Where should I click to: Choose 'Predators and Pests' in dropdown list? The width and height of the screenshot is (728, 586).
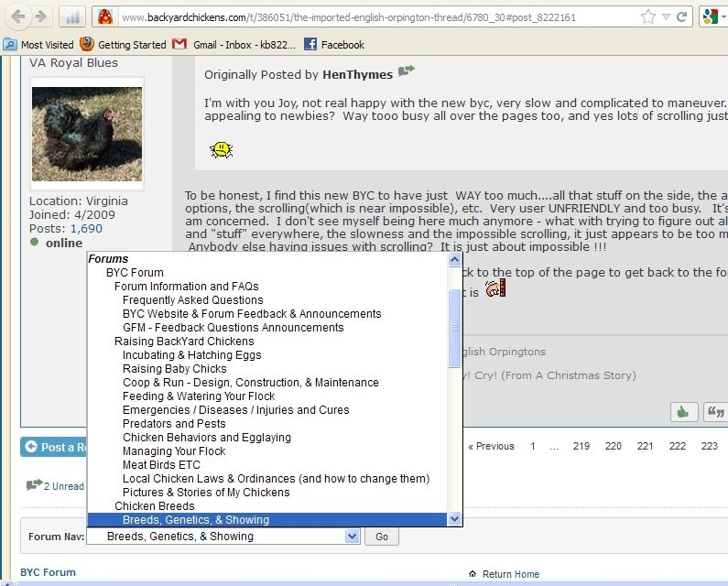tap(174, 424)
